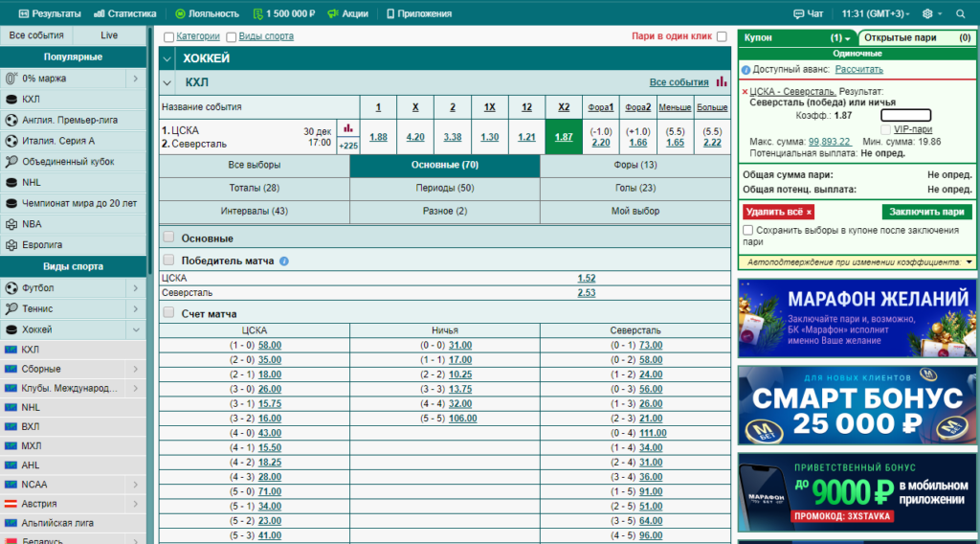
Task: Open the time zone selector 11:31 (GMT+3)
Action: 875,13
